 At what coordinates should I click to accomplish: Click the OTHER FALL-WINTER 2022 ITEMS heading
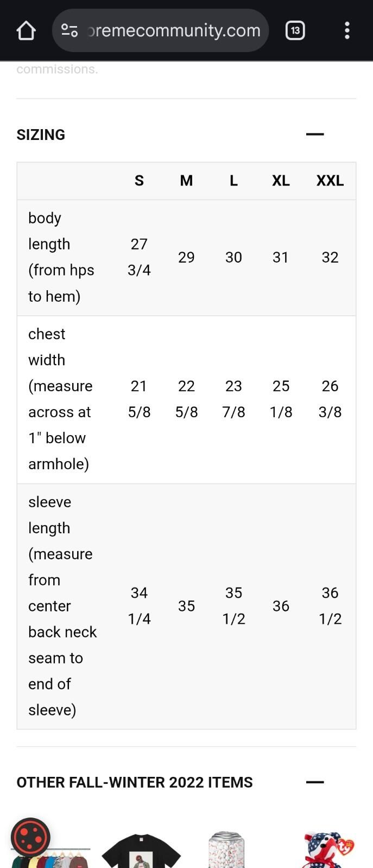click(135, 782)
